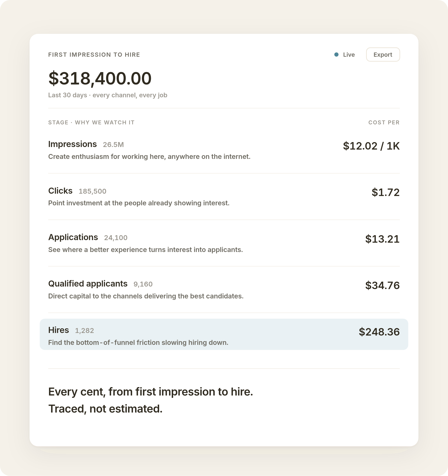Click the blue Live status dot
448x476 pixels.
point(336,55)
